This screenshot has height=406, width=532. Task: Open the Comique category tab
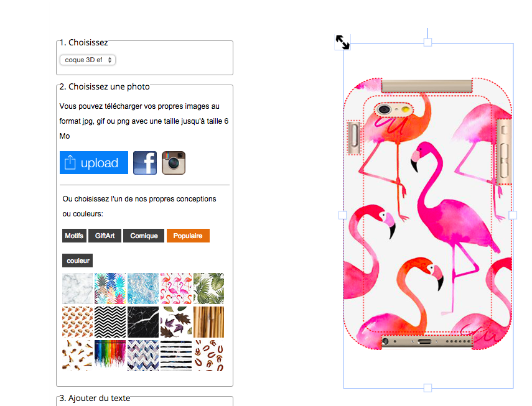click(x=144, y=236)
